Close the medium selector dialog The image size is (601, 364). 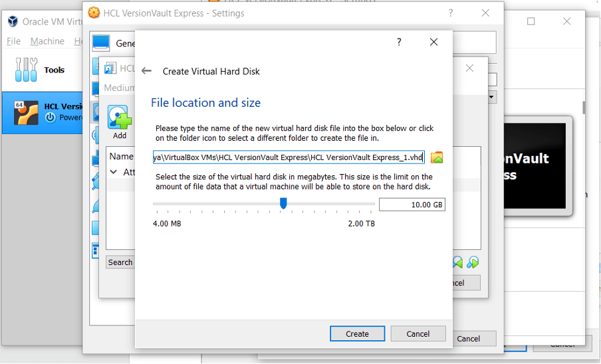coord(469,68)
